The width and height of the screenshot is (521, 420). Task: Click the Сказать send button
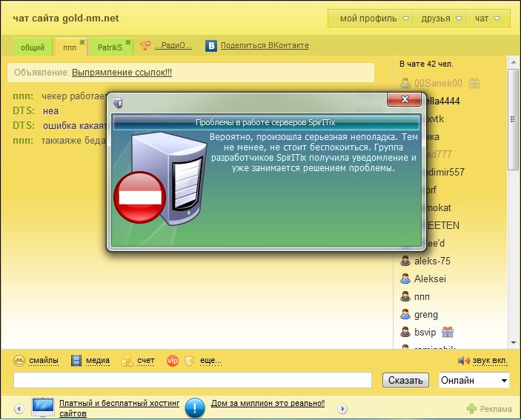point(405,381)
